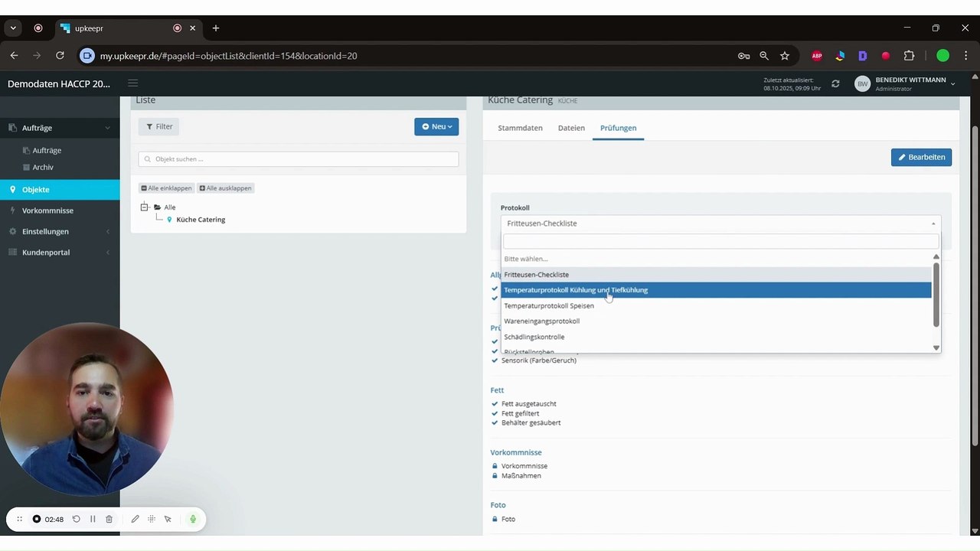980x551 pixels.
Task: Bookmark this page with the star icon
Action: (x=785, y=56)
